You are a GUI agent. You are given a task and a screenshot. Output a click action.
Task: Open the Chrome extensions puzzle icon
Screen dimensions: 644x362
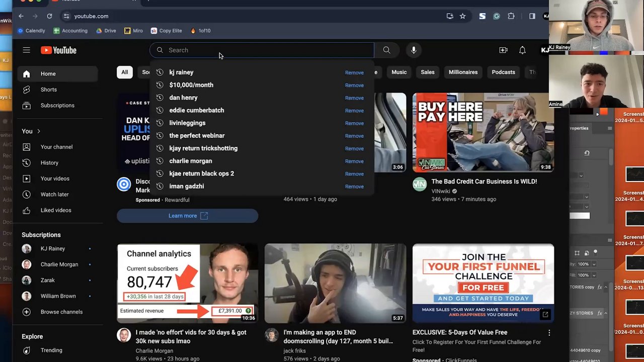pos(511,16)
